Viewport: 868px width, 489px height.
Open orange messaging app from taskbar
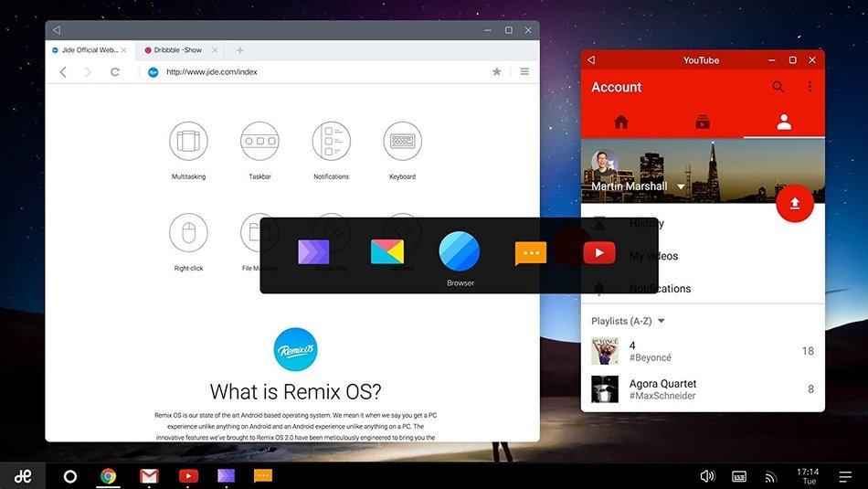pyautogui.click(x=263, y=475)
